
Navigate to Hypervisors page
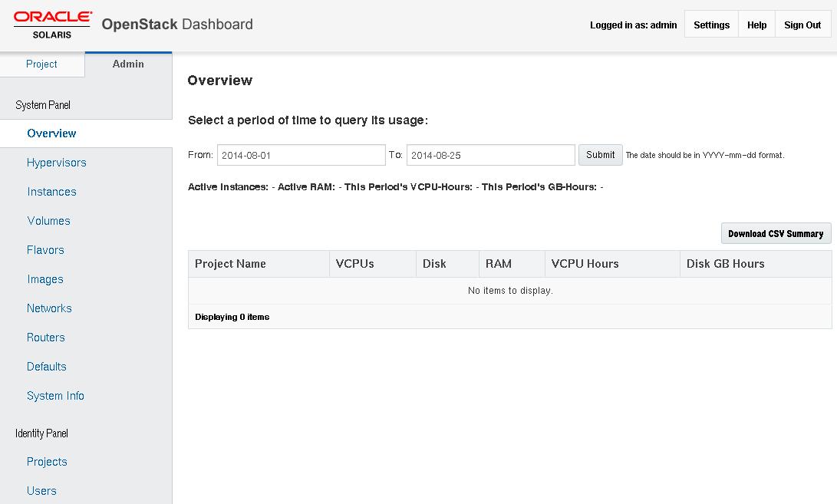57,162
